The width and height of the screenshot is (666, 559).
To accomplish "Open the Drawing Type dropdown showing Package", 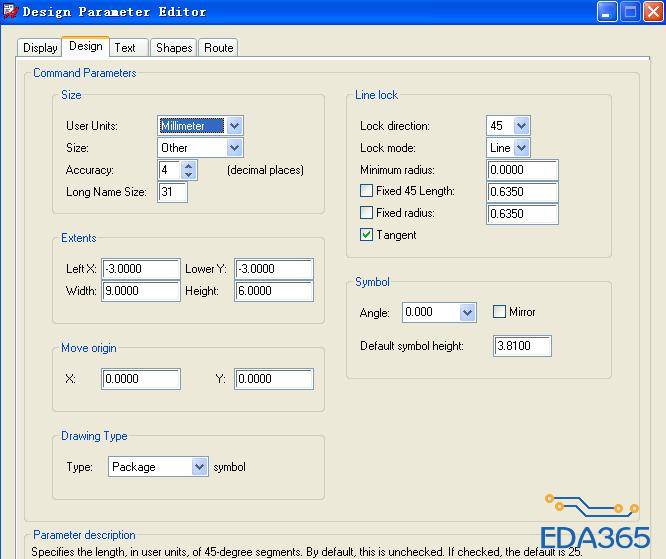I will pyautogui.click(x=199, y=467).
